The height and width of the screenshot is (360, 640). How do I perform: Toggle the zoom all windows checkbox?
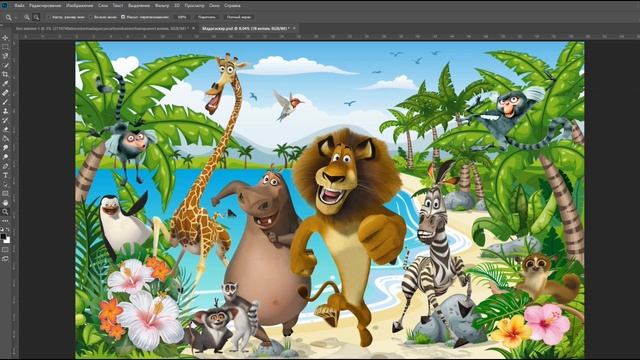pos(91,17)
